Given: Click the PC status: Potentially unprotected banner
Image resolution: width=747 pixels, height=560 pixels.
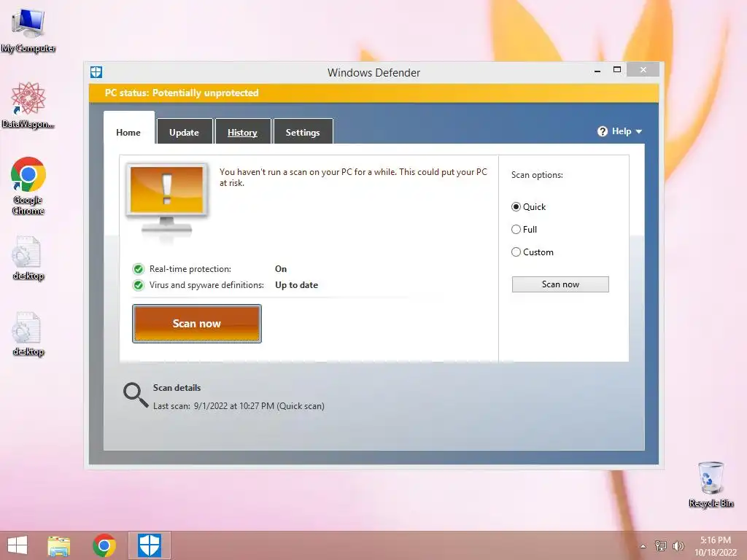Looking at the screenshot, I should coord(373,93).
